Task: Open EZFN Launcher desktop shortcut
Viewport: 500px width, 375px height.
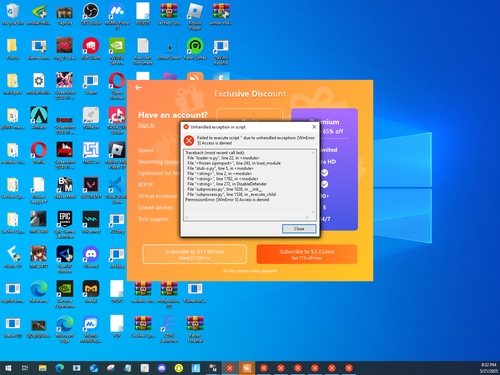Action: tap(169, 328)
